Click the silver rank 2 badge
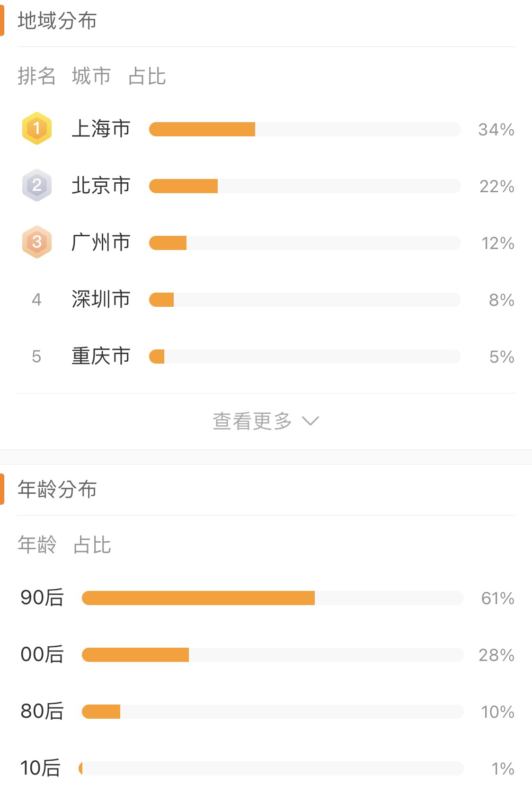The image size is (532, 794). [37, 185]
